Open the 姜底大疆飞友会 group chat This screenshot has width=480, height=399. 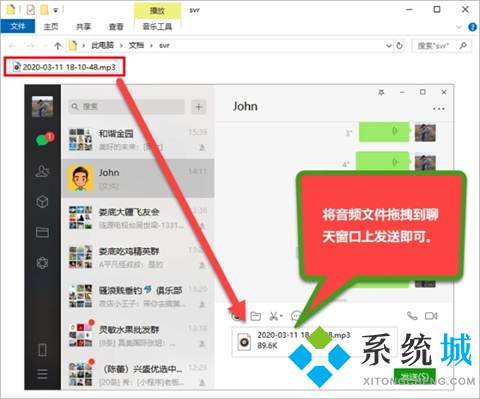tap(138, 218)
